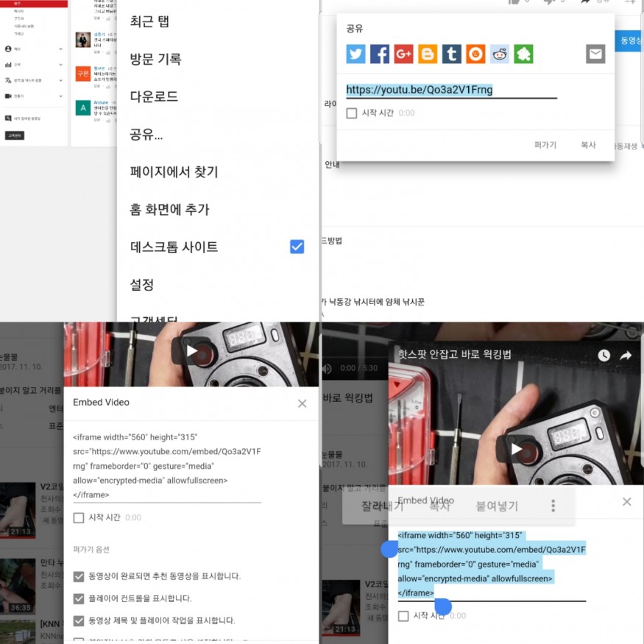Click the teal A avatar of Arctune
The height and width of the screenshot is (644, 644).
click(x=83, y=108)
